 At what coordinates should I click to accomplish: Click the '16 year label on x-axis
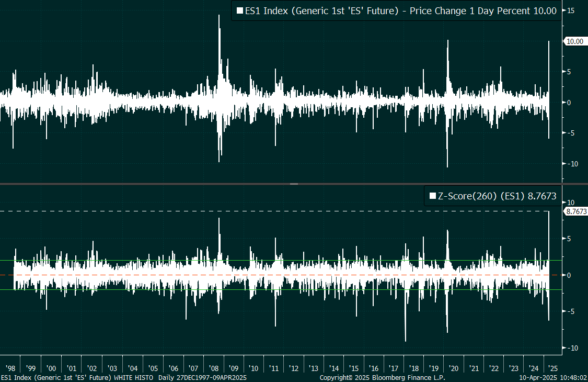click(x=374, y=368)
